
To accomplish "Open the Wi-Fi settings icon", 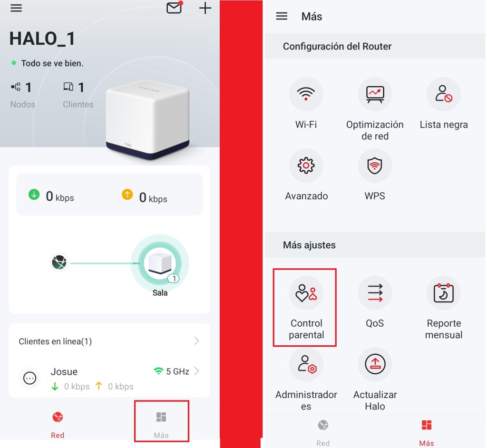I will 306,94.
